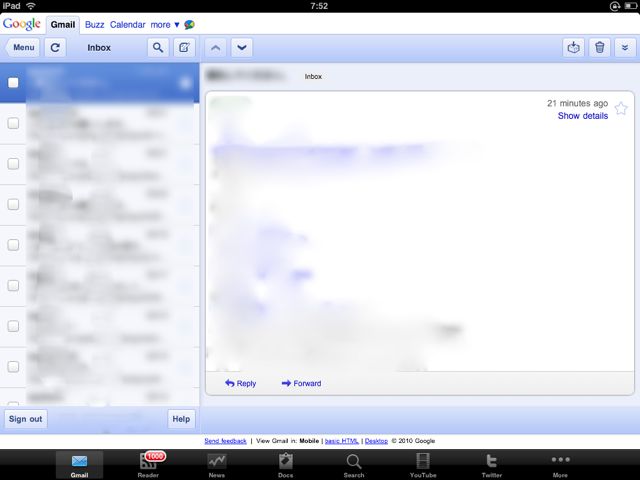Image resolution: width=640 pixels, height=480 pixels.
Task: Switch to Desktop view link
Action: click(376, 441)
